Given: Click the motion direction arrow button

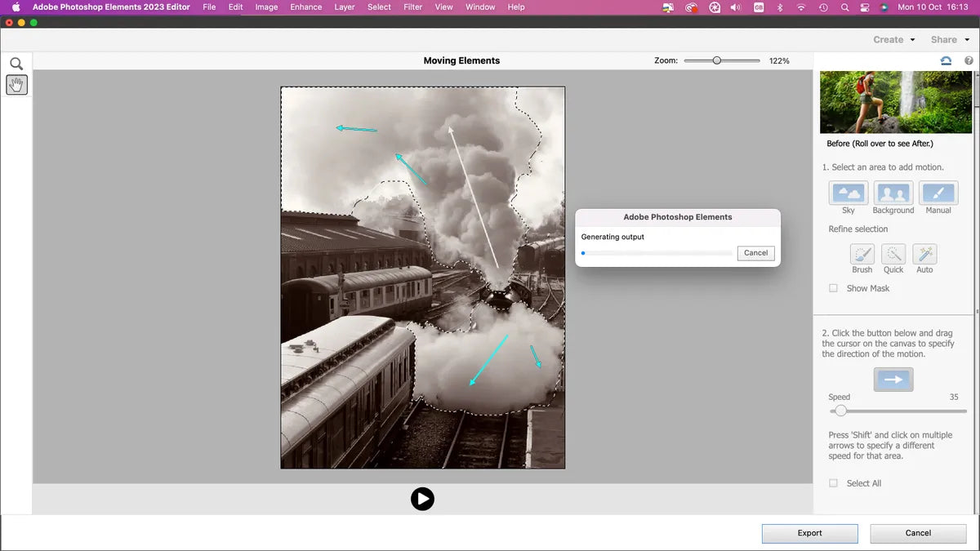Looking at the screenshot, I should tap(893, 380).
